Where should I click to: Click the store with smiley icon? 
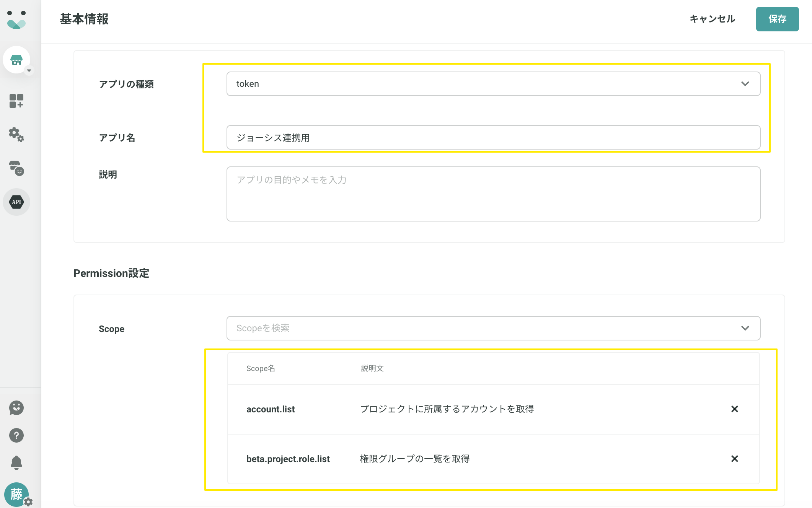[16, 168]
